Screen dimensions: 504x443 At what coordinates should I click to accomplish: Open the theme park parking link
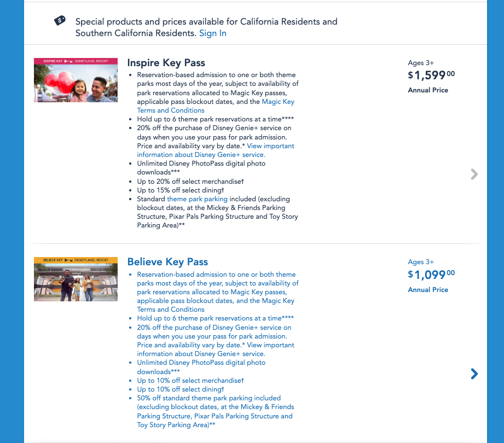tap(197, 199)
